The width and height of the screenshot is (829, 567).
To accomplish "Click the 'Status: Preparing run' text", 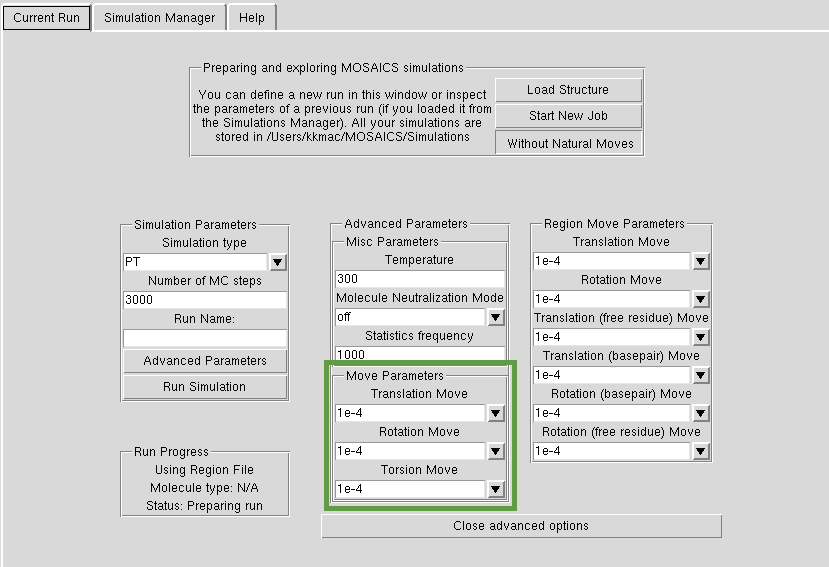I will click(x=205, y=506).
